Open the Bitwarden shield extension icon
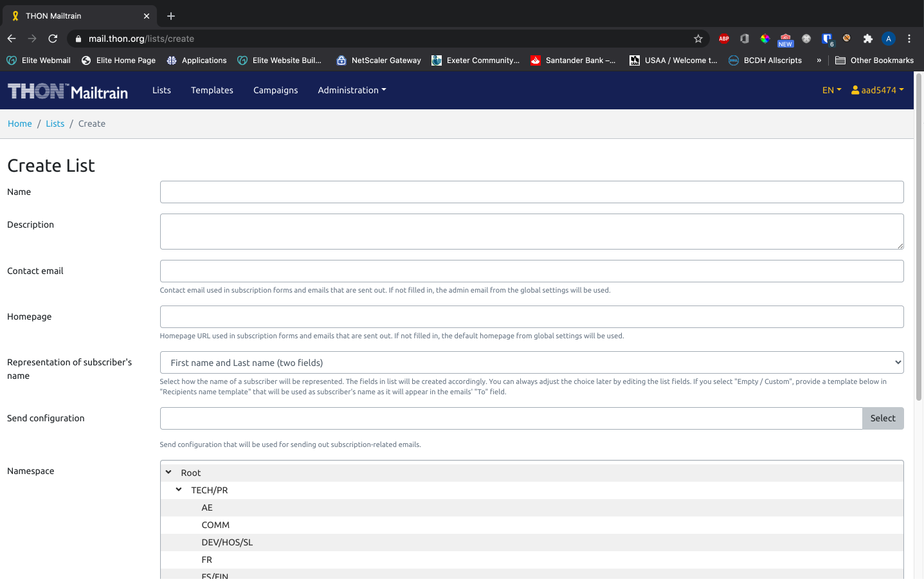924x584 pixels. pos(827,39)
